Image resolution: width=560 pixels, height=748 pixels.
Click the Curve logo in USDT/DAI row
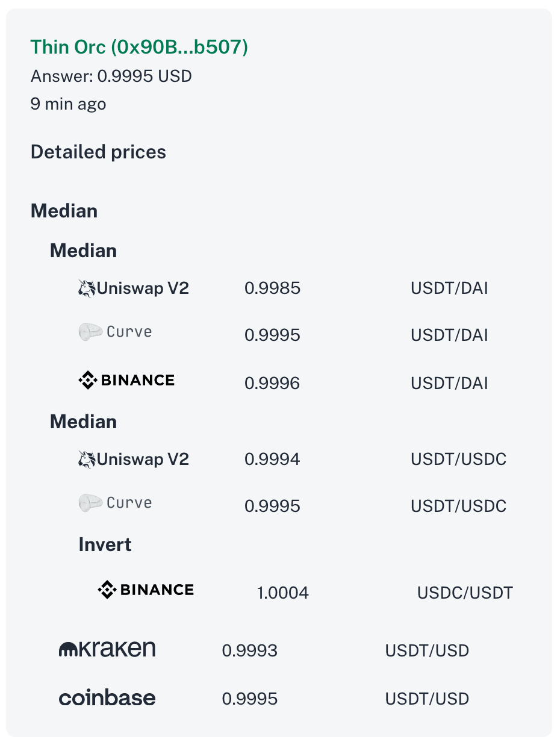point(115,332)
